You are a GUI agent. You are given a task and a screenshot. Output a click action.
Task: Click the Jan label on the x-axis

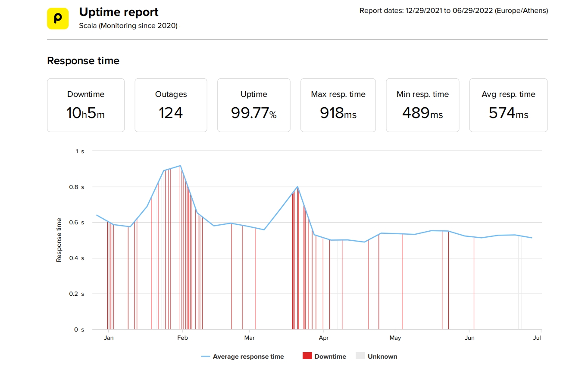coord(109,338)
